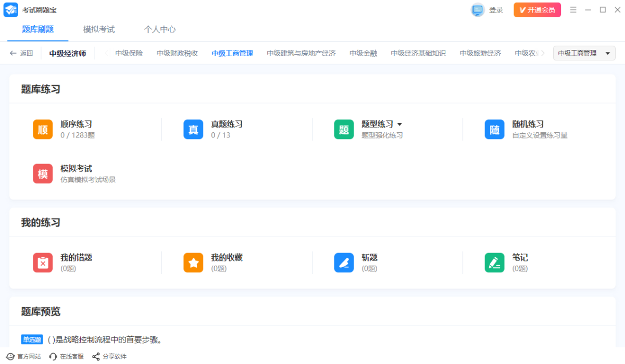Click the 顺序练习 title text

(77, 124)
